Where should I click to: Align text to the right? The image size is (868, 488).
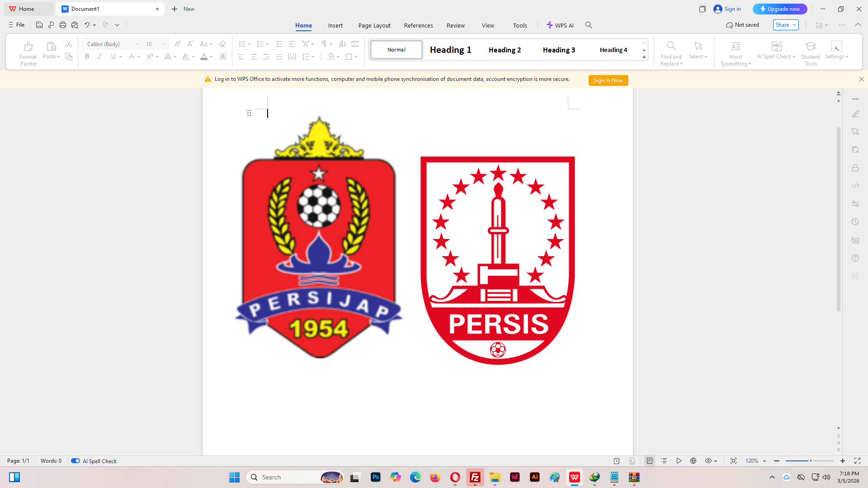(x=266, y=56)
